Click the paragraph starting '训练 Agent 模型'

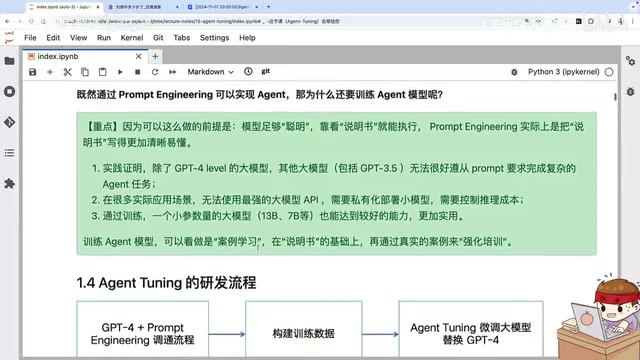click(x=298, y=242)
